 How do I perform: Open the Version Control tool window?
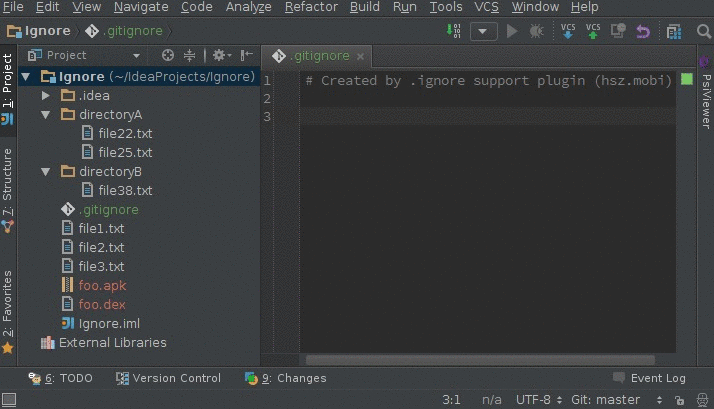click(x=168, y=378)
